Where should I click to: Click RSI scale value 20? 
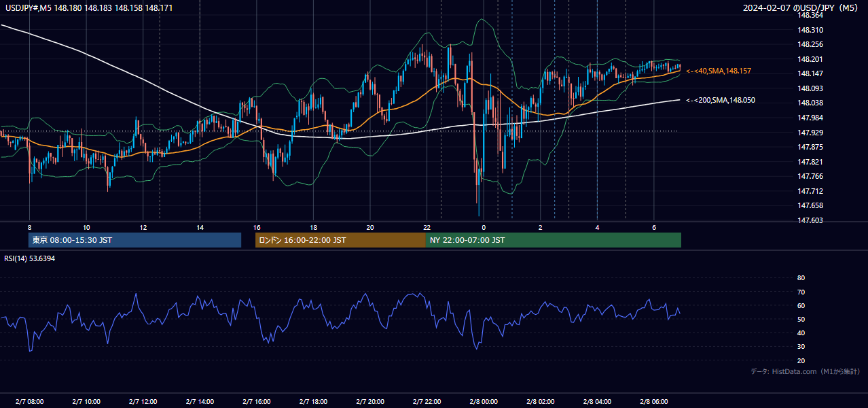(x=801, y=360)
